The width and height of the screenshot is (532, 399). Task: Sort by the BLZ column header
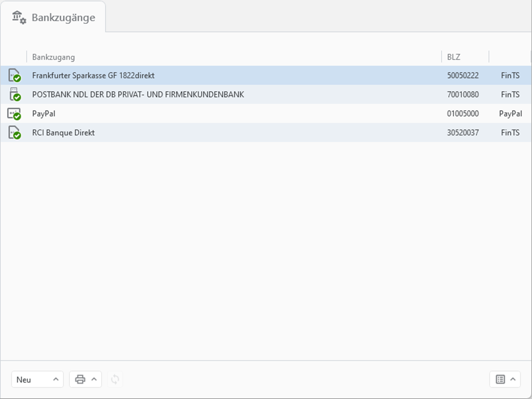click(454, 57)
